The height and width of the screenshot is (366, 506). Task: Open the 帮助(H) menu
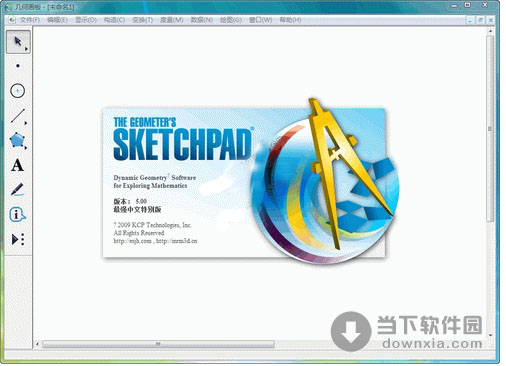coord(290,20)
